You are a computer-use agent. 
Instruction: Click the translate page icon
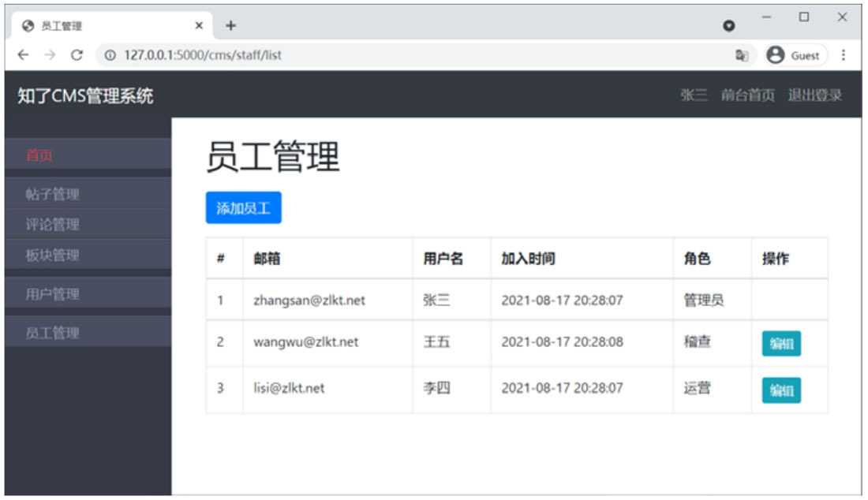coord(741,55)
